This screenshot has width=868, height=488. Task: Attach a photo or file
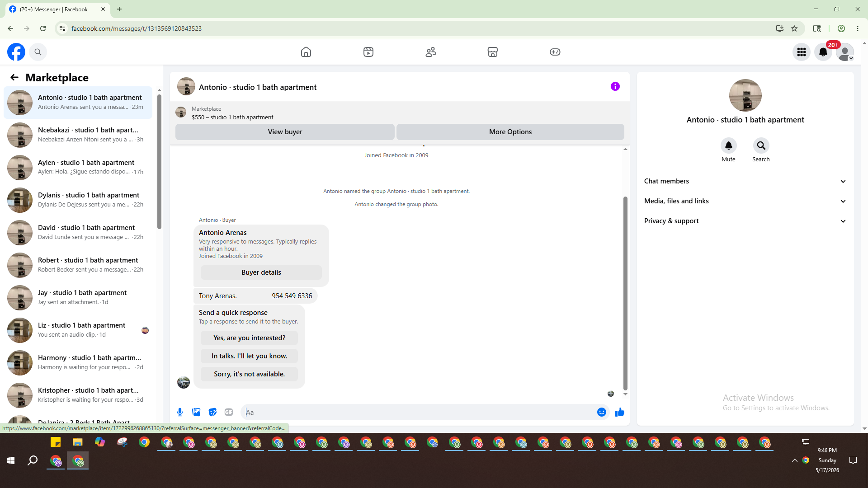196,412
